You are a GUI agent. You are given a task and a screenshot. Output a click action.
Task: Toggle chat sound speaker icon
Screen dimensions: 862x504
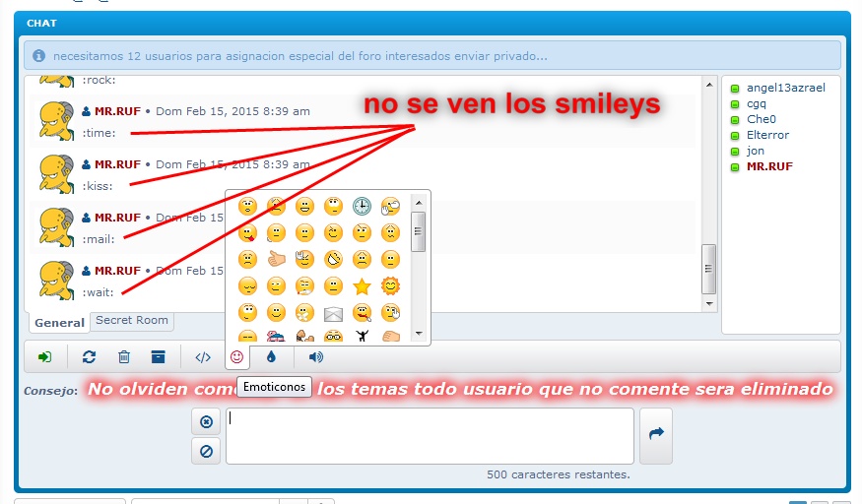[x=315, y=357]
